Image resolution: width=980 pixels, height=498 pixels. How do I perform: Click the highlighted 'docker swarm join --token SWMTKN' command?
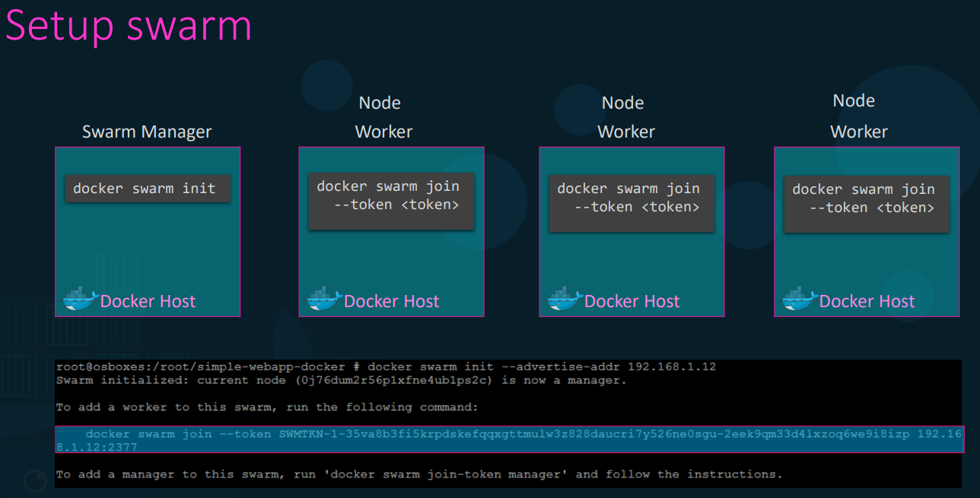point(510,439)
